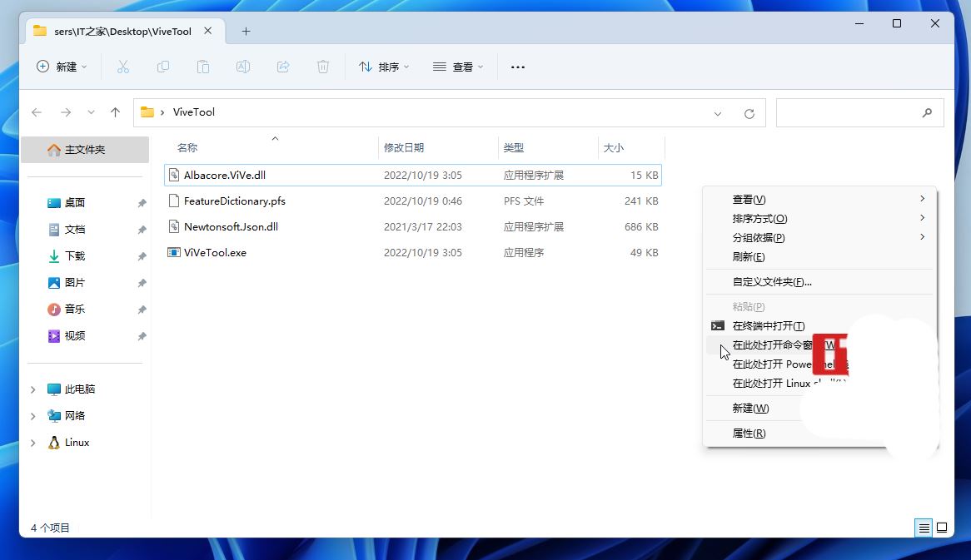Screen dimensions: 971x560
Task: Switch to large thumbnails view icon
Action: 942,528
